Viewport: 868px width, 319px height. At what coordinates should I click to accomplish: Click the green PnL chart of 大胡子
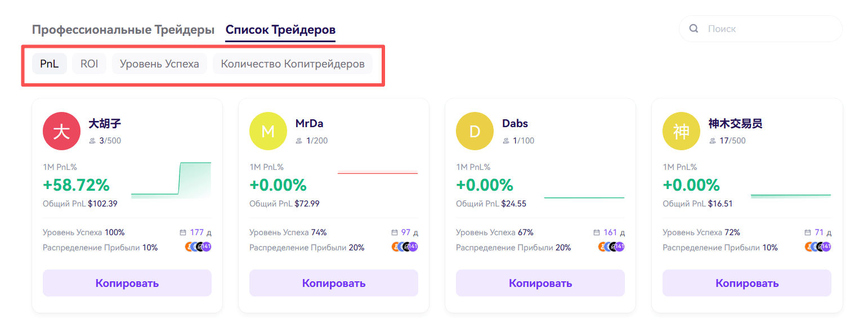click(x=171, y=180)
